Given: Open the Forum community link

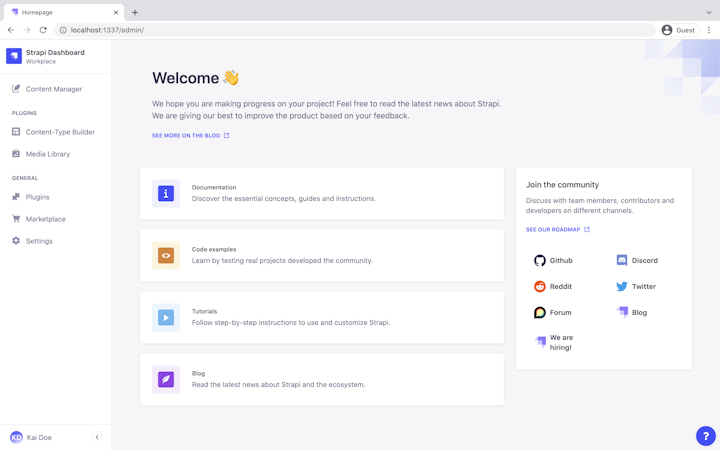Looking at the screenshot, I should (553, 313).
